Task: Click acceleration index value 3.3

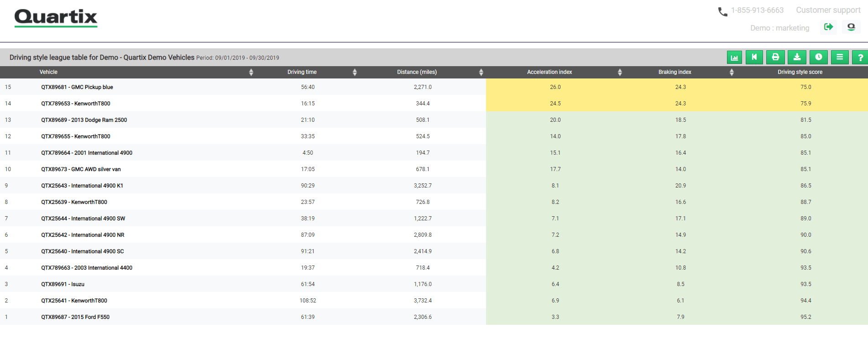Action: 555,317
